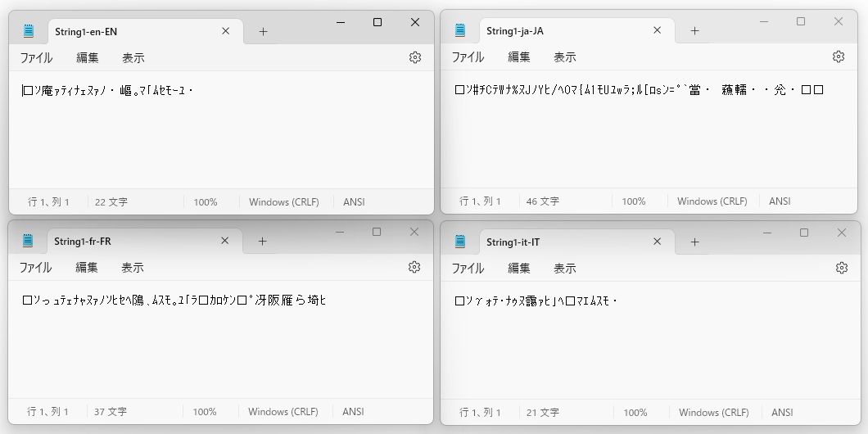Click the garbled text line in String1-fr-FR window
The height and width of the screenshot is (434, 868).
coord(174,300)
